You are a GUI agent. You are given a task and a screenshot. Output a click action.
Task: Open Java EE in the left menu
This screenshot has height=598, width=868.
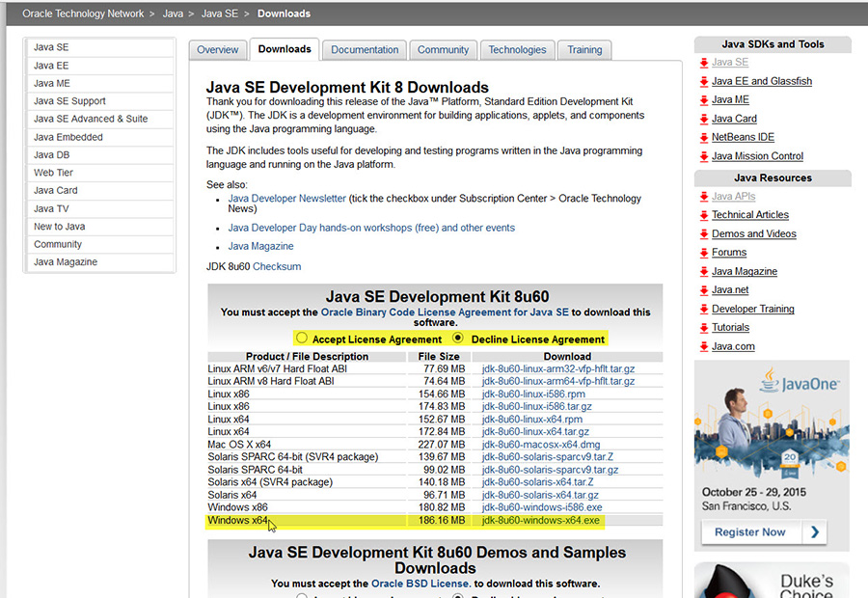coord(100,66)
